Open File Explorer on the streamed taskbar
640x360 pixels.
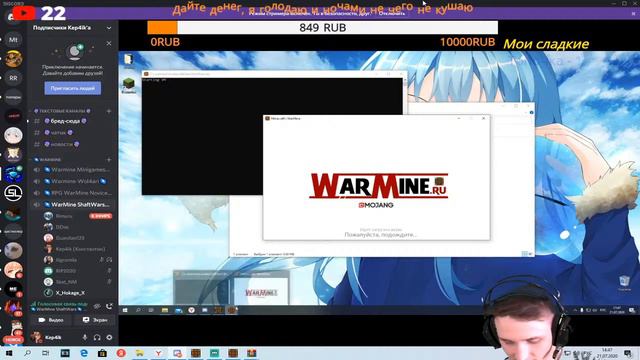164,310
